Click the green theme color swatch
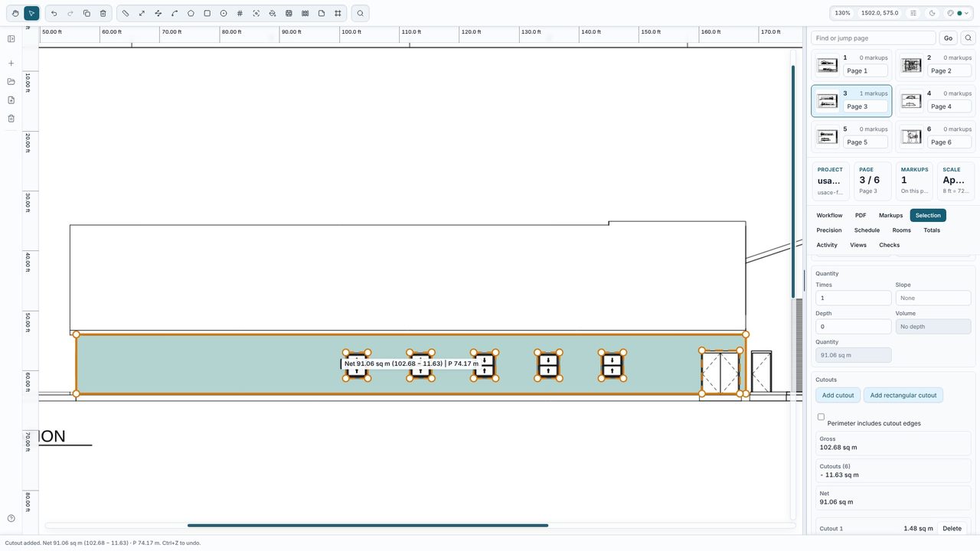980x551 pixels. pos(959,13)
